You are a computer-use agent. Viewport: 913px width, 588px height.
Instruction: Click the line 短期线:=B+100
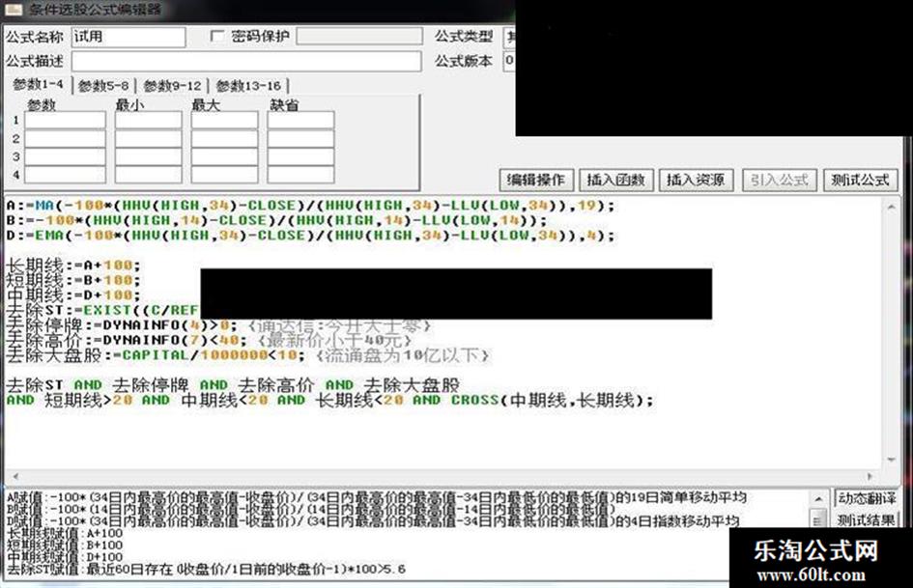(73, 281)
